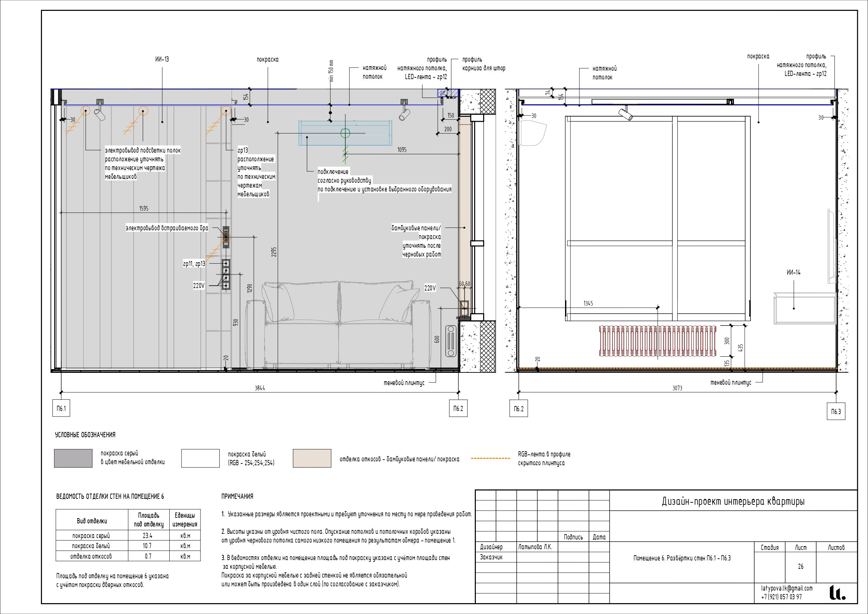Click the 'Листов' column header
The width and height of the screenshot is (868, 614).
point(836,547)
